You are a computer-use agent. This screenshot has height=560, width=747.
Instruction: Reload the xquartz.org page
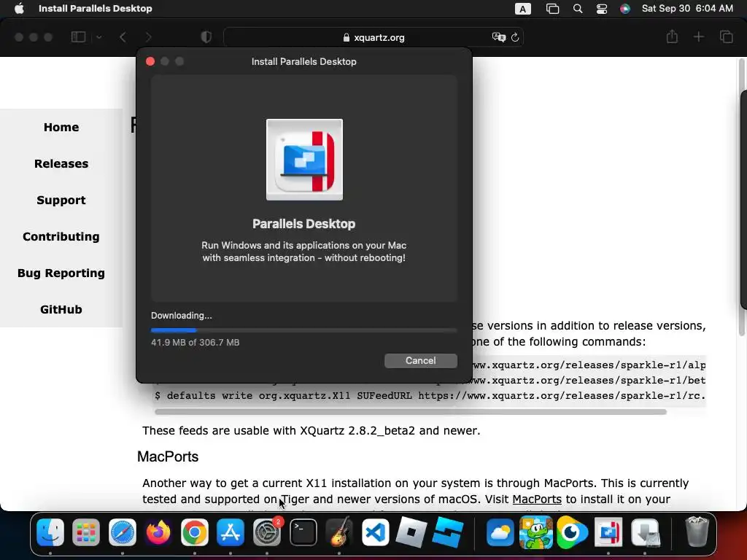(x=515, y=37)
